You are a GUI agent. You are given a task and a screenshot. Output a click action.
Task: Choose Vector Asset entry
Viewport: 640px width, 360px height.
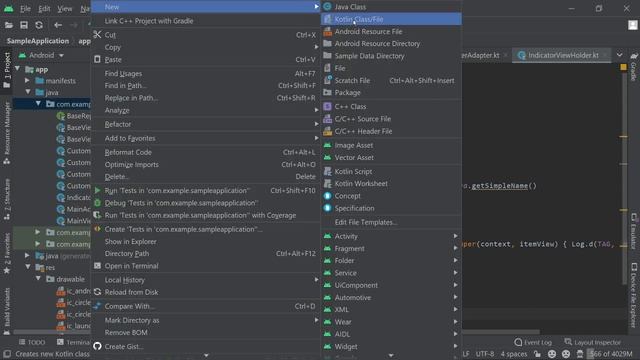click(x=391, y=158)
